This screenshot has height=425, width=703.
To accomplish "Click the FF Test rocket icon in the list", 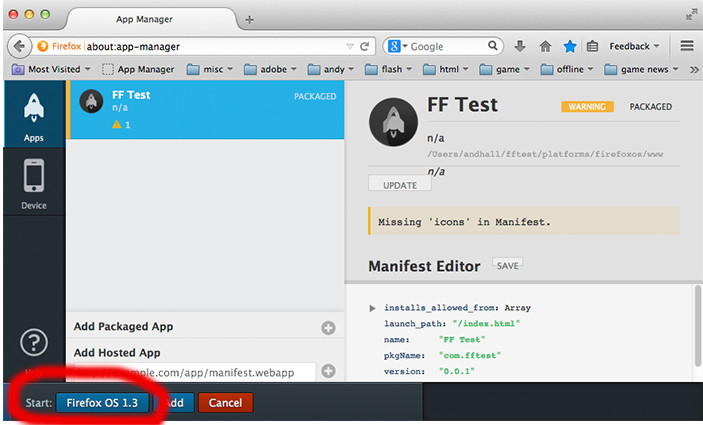I will tap(91, 101).
